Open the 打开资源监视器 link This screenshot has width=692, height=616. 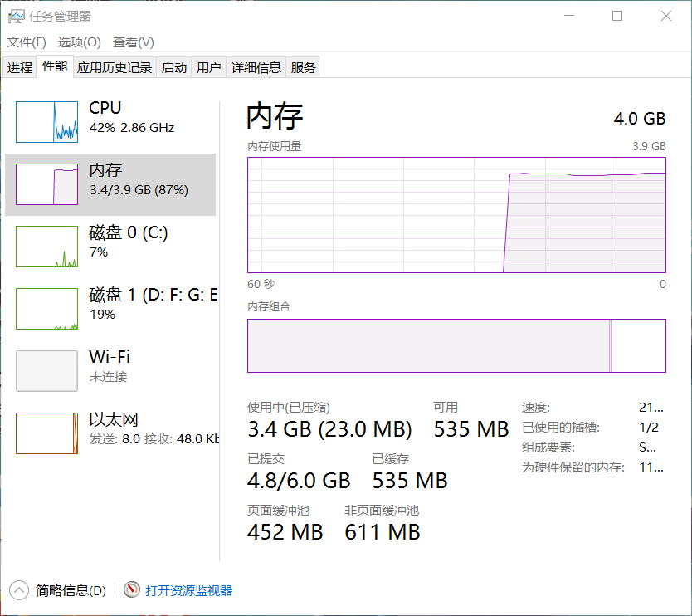coord(189,590)
